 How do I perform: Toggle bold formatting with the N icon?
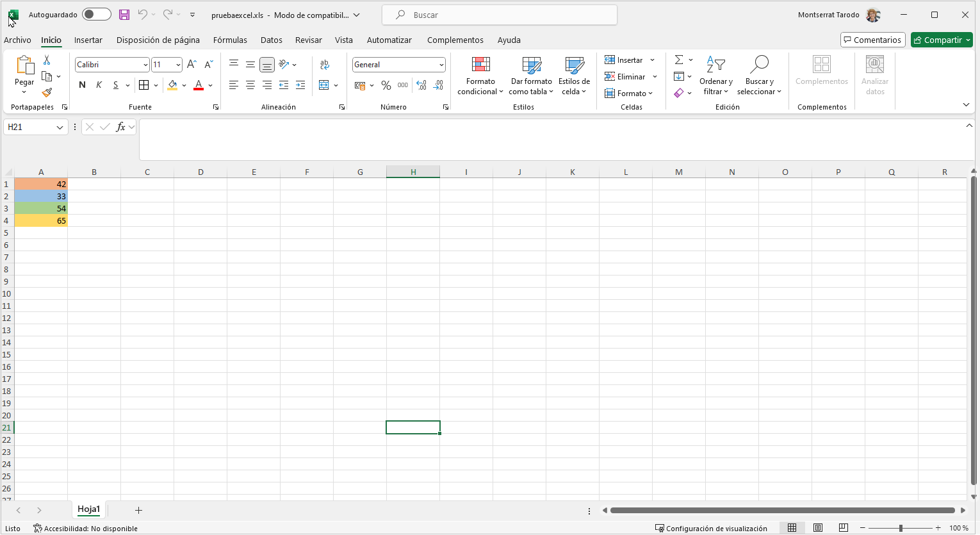click(x=82, y=85)
